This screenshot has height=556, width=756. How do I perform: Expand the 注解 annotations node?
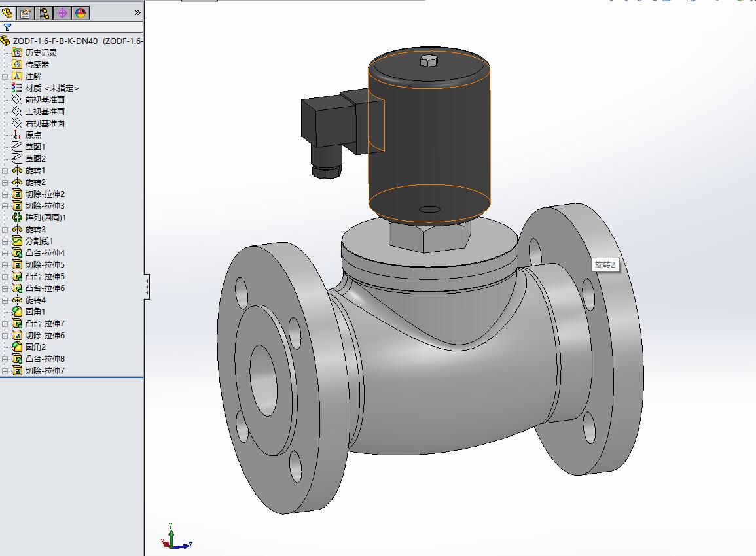tap(5, 76)
